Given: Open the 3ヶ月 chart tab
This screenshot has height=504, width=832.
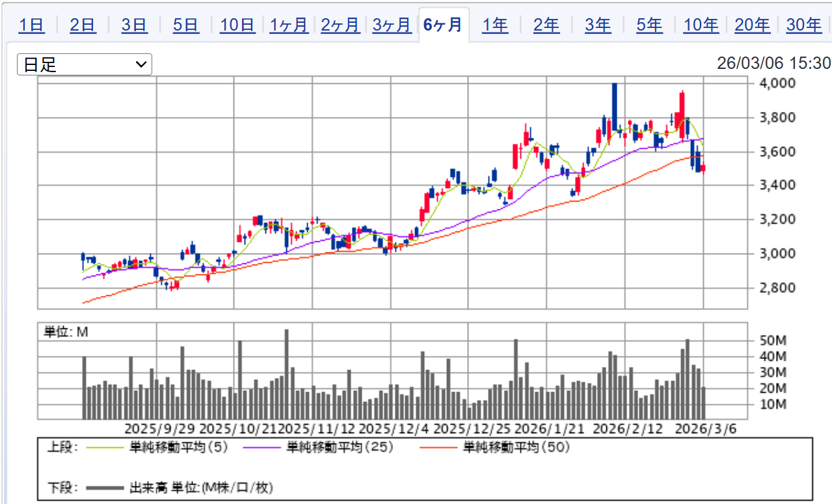Looking at the screenshot, I should [x=392, y=25].
